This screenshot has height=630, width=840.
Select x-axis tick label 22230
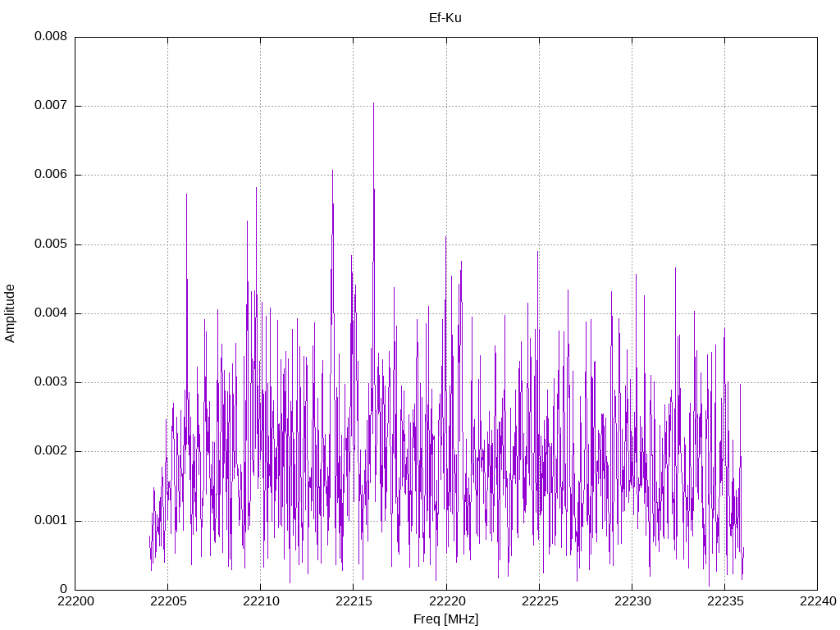[632, 601]
